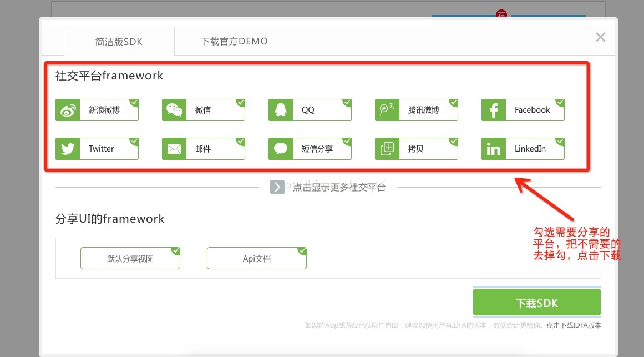The width and height of the screenshot is (644, 357).
Task: Uncheck the 拷贝 platform checkmark
Action: 453,142
